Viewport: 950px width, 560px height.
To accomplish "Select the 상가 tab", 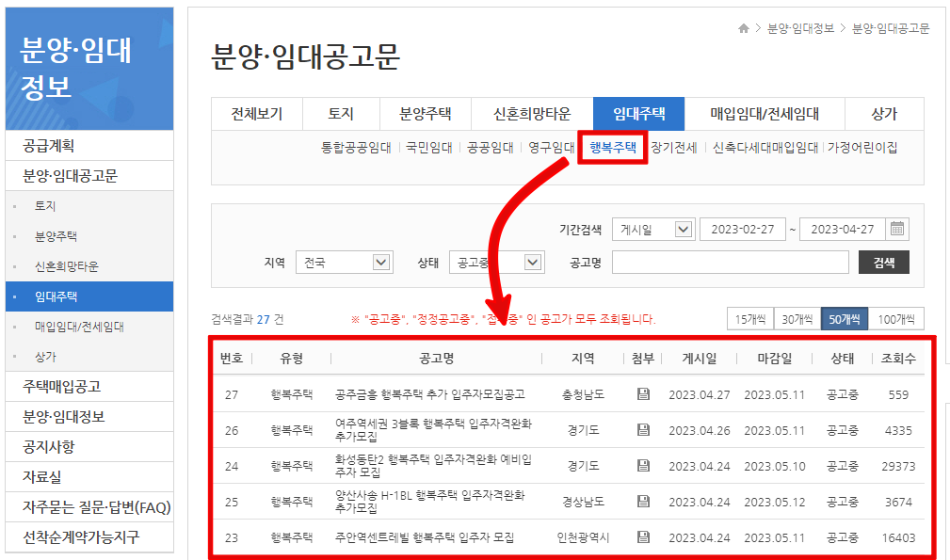I will pos(884,114).
